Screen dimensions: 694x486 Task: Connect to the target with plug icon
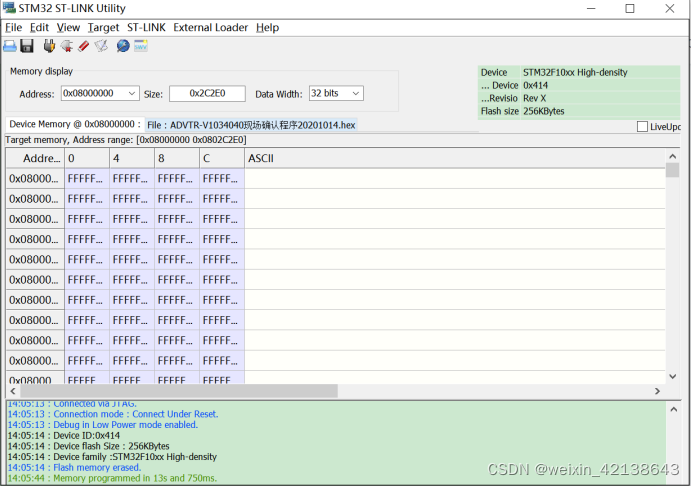(x=49, y=46)
